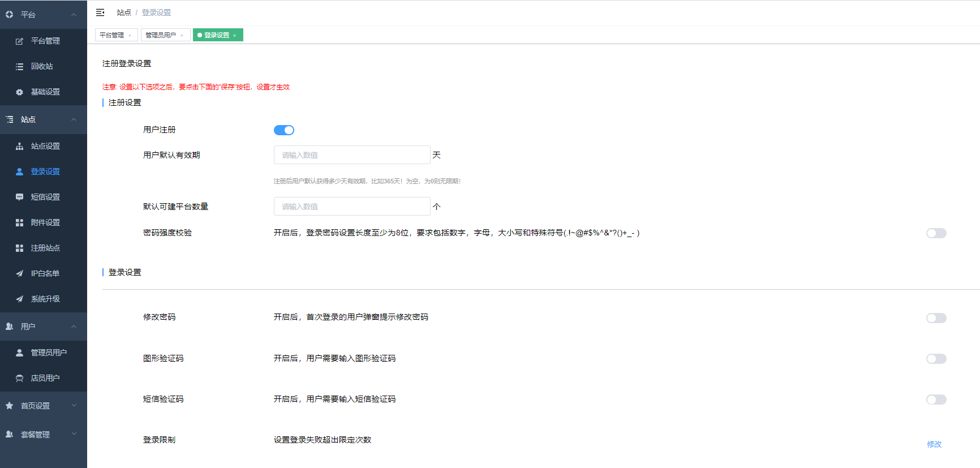
Task: Collapse the 平台 sidebar section
Action: [x=74, y=15]
